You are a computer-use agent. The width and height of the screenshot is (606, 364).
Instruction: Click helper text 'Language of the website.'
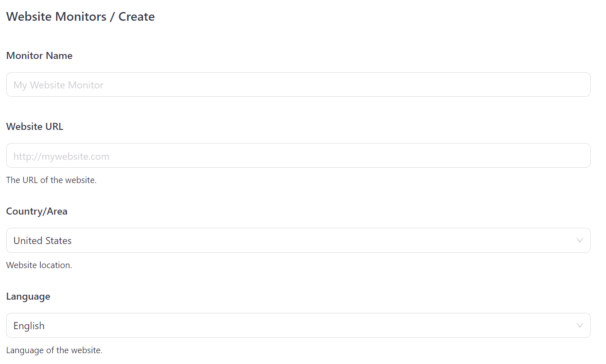click(54, 350)
